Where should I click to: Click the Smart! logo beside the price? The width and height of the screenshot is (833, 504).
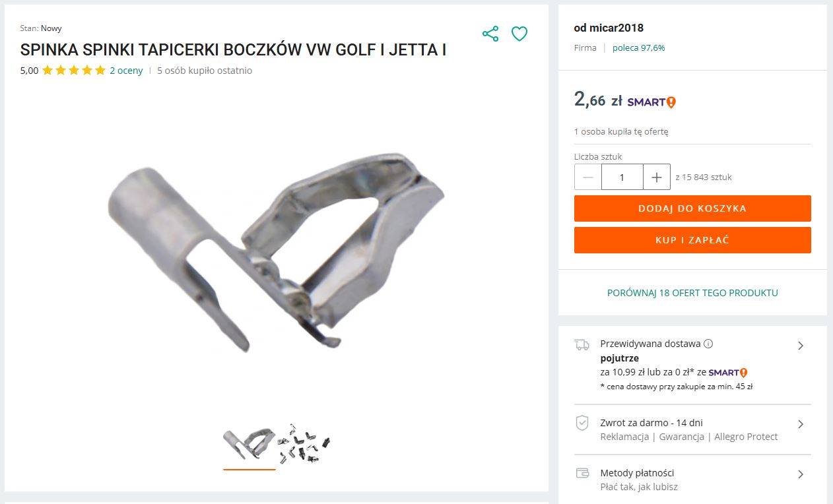651,102
